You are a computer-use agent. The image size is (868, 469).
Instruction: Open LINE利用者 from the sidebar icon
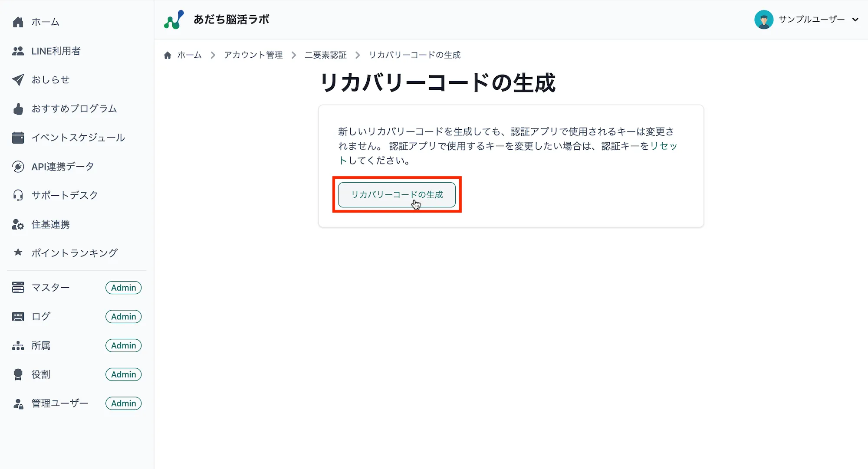coord(18,51)
